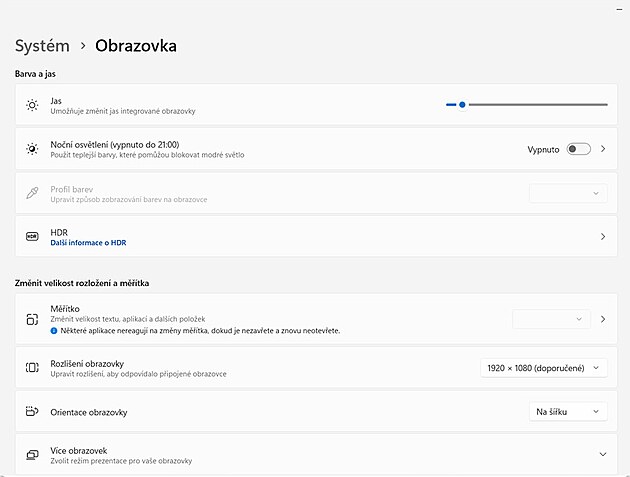This screenshot has height=477, width=630.
Task: Click the blue info icon under Měřítko
Action: [54, 329]
